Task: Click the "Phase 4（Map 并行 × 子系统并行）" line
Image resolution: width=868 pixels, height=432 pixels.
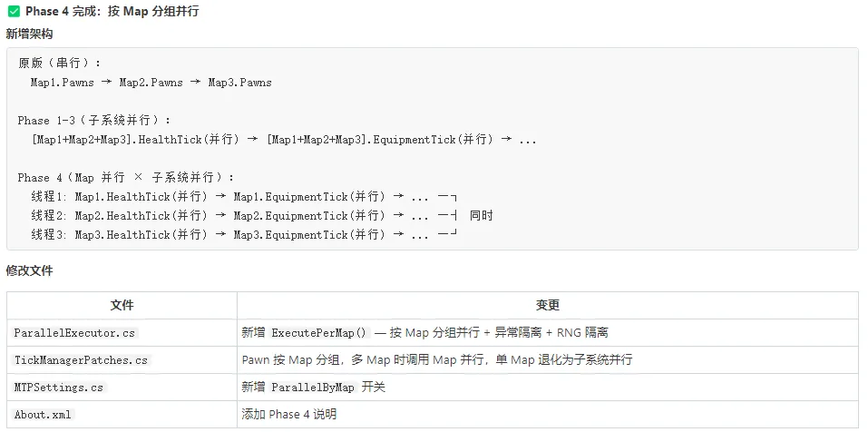Action: [125, 178]
